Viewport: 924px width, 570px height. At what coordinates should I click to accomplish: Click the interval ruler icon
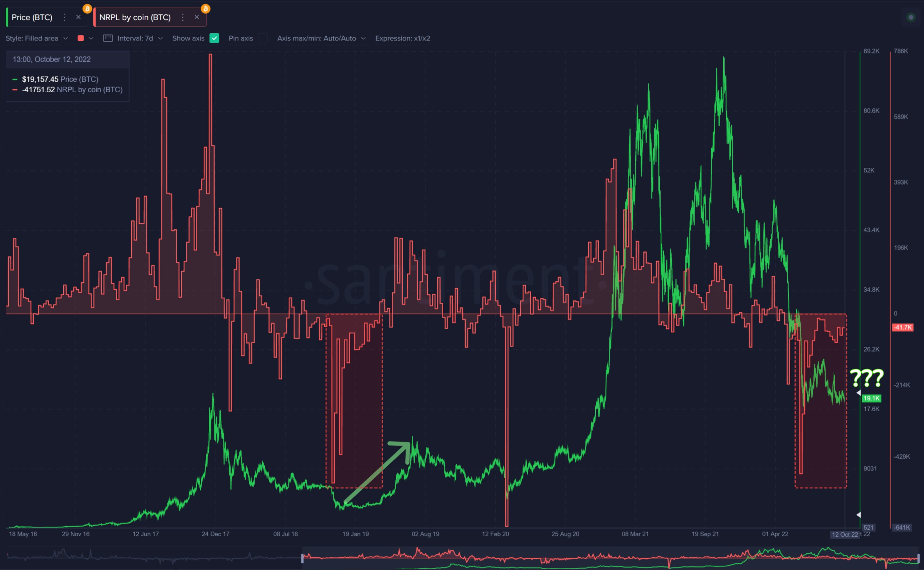pos(108,38)
